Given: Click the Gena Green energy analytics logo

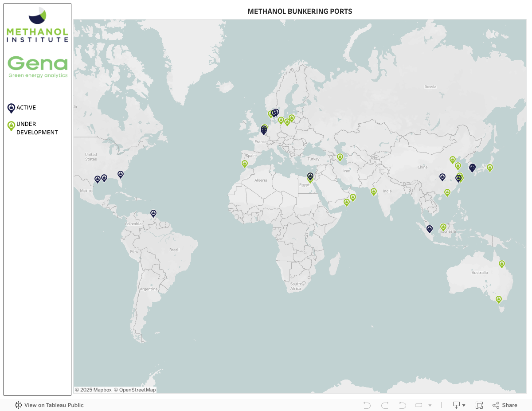Looking at the screenshot, I should click(x=38, y=67).
